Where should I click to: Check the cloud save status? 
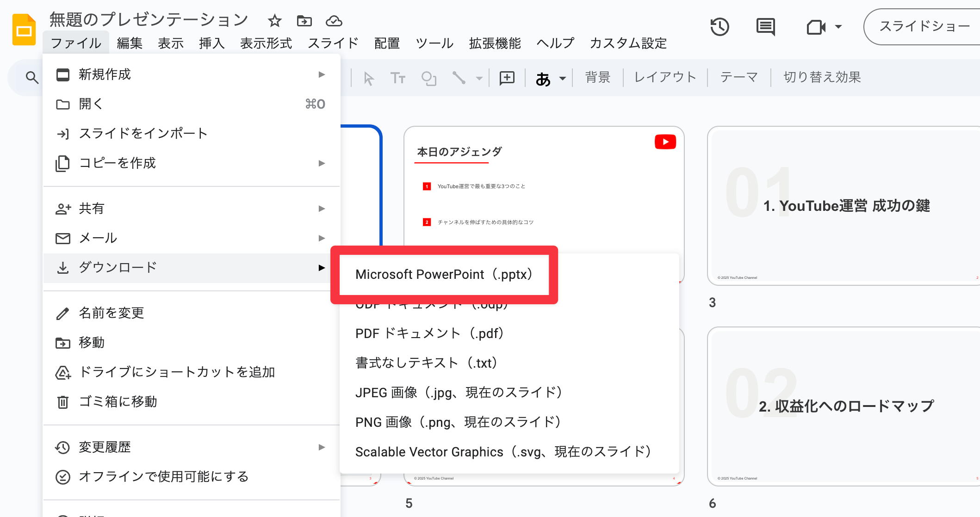tap(334, 21)
